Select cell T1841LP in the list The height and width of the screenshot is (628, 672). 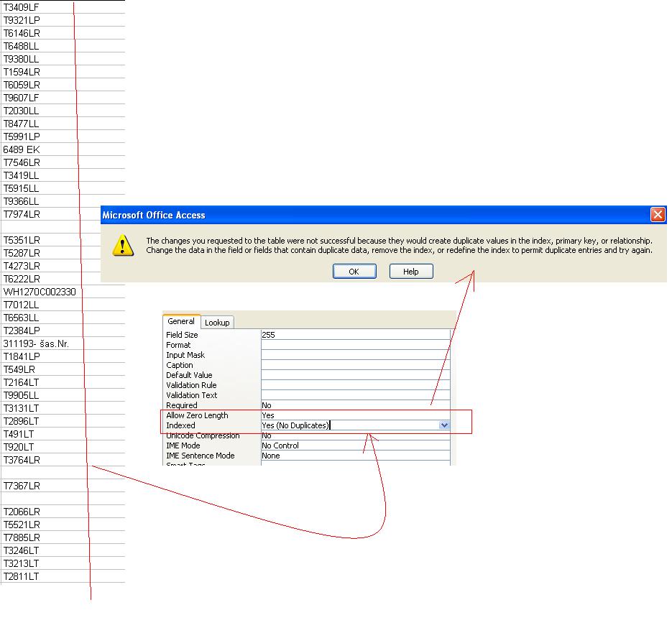63,356
